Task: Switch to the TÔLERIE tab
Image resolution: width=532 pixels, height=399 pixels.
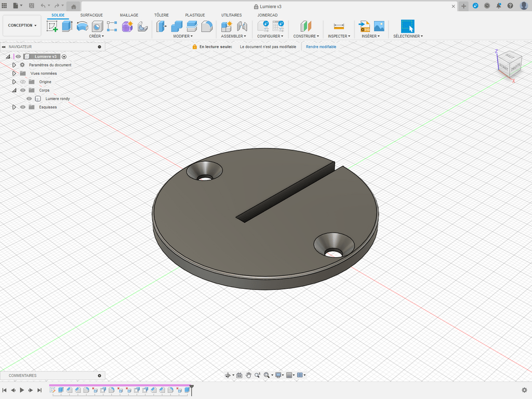Action: pyautogui.click(x=162, y=15)
